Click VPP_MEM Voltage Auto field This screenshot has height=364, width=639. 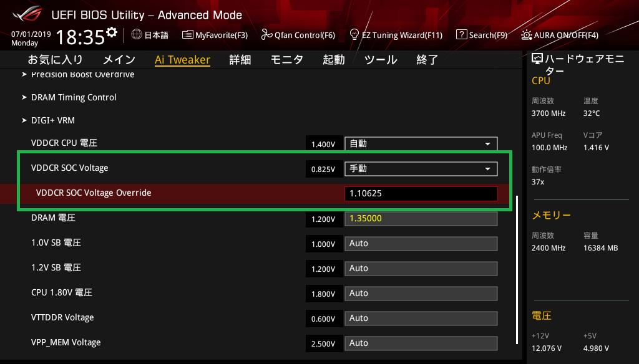click(x=421, y=343)
